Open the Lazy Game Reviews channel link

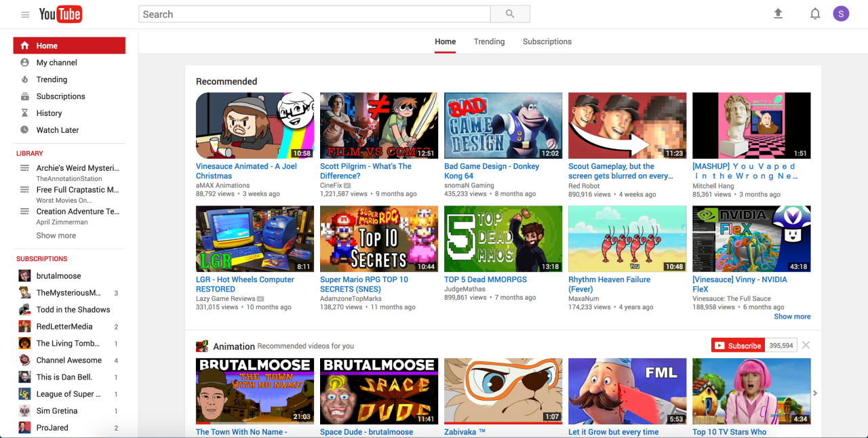point(225,298)
